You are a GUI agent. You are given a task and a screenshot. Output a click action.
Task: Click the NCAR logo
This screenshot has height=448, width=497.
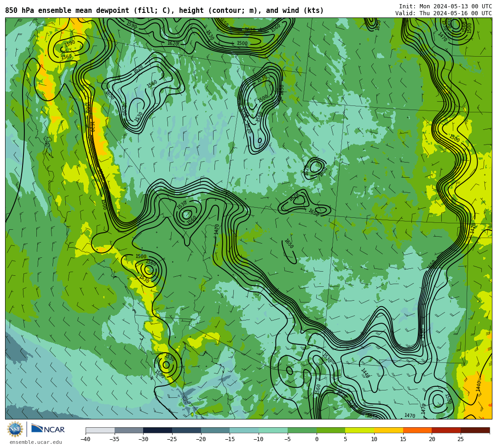click(48, 429)
